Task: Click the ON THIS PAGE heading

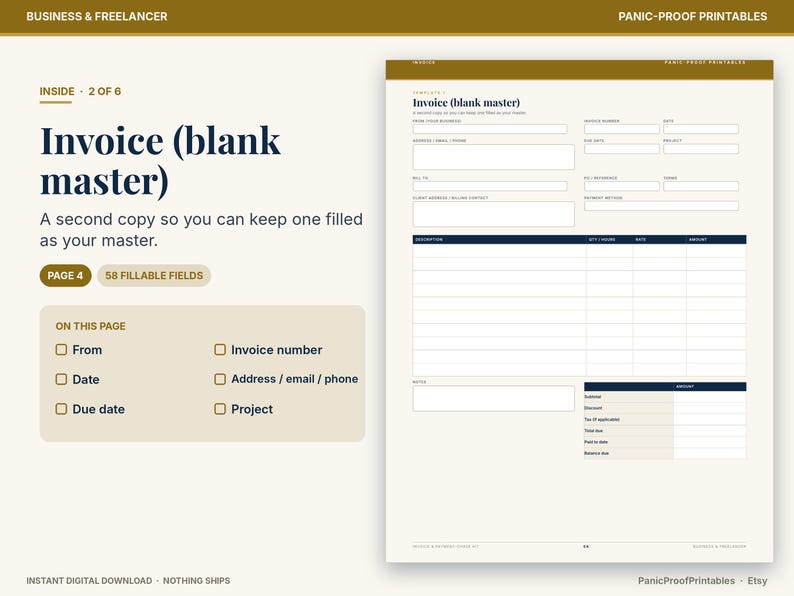Action: coord(91,326)
